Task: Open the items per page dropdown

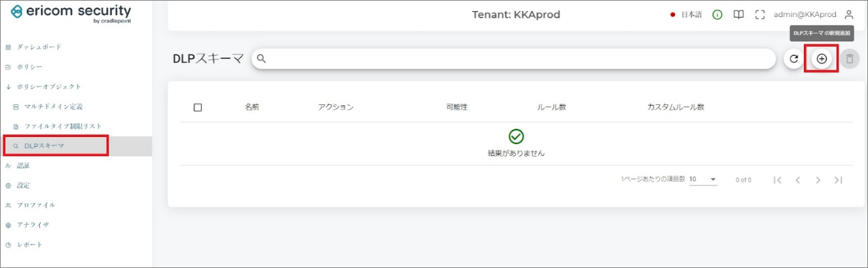Action: (703, 180)
